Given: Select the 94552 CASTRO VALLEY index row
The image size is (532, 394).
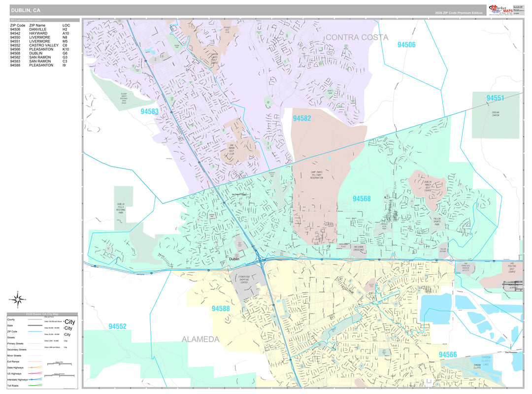Looking at the screenshot, I should tap(39, 45).
